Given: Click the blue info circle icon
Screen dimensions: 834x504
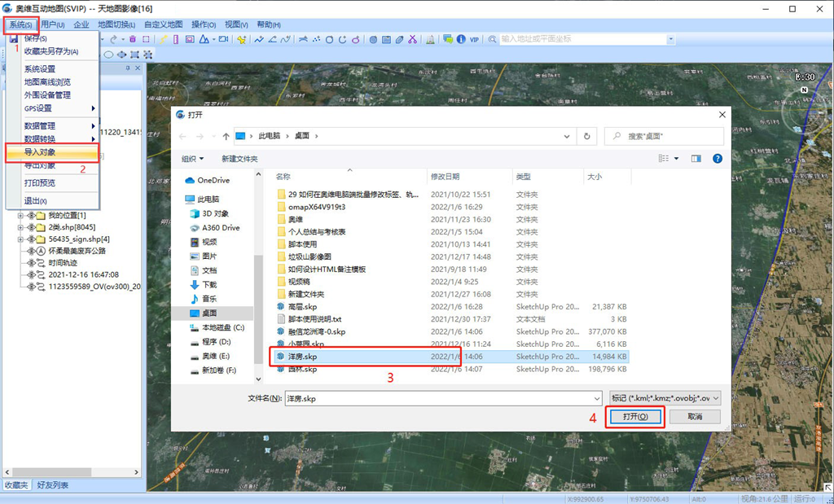Looking at the screenshot, I should (x=461, y=39).
